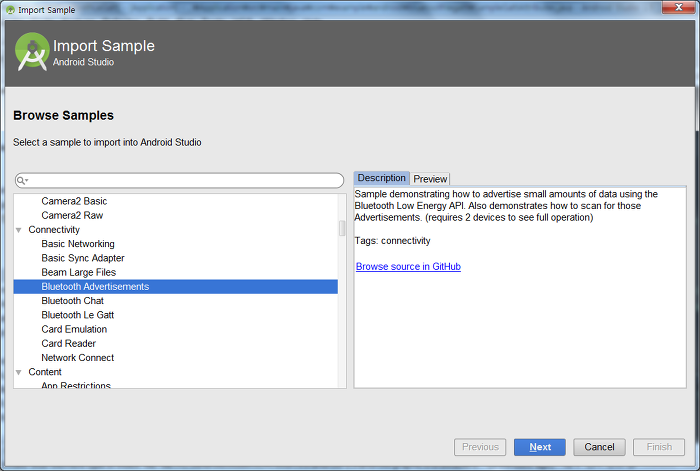This screenshot has height=471, width=700.
Task: Close the Import Sample window
Action: pyautogui.click(x=678, y=7)
